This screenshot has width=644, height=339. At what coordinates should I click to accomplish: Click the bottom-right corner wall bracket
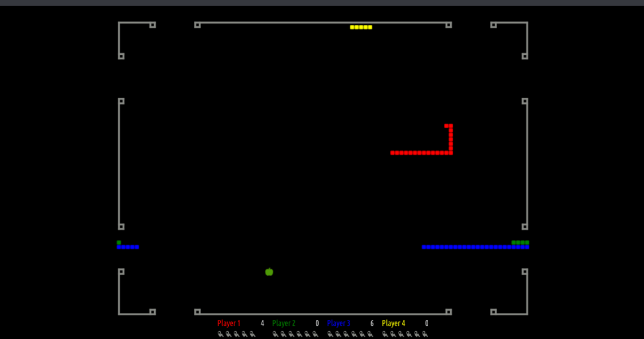pyautogui.click(x=526, y=312)
